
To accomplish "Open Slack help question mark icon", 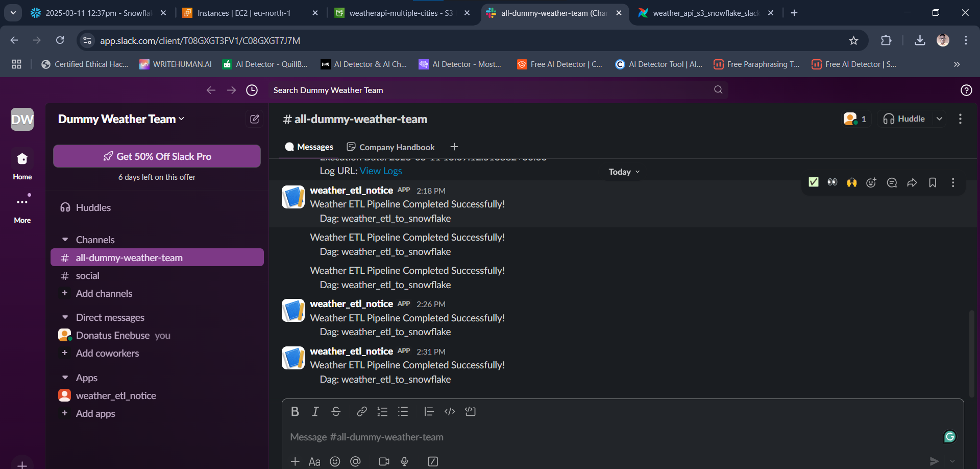I will coord(966,90).
